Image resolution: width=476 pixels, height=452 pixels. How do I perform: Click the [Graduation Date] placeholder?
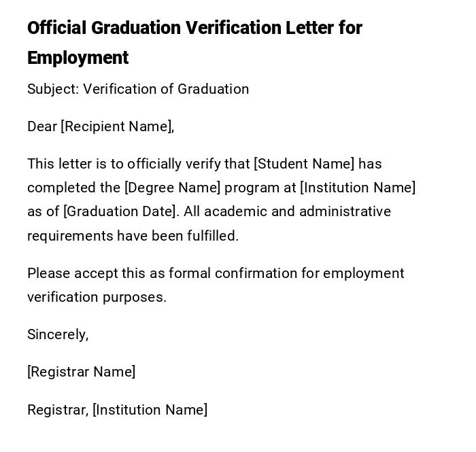pos(121,211)
